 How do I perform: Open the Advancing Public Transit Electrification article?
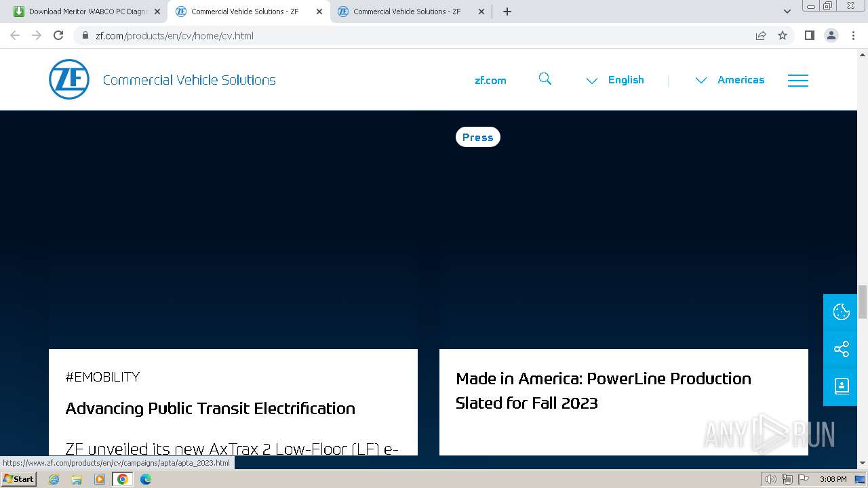click(x=210, y=408)
